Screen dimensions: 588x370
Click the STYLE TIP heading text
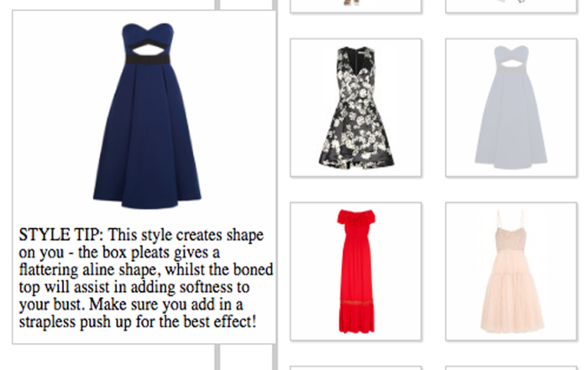60,235
